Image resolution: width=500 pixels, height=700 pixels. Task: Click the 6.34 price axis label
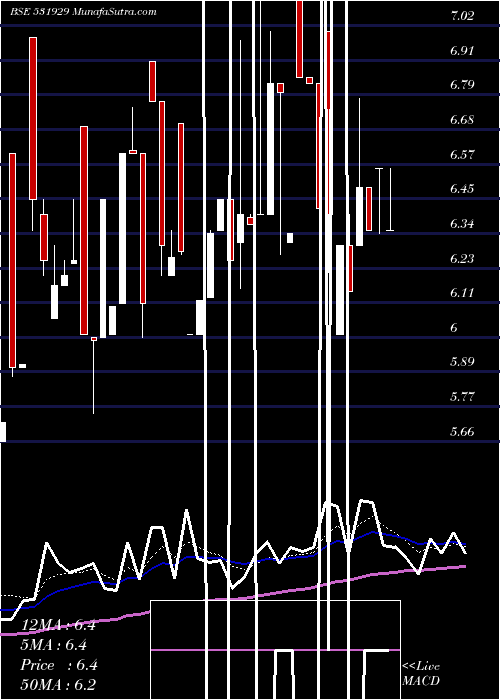[x=462, y=224]
